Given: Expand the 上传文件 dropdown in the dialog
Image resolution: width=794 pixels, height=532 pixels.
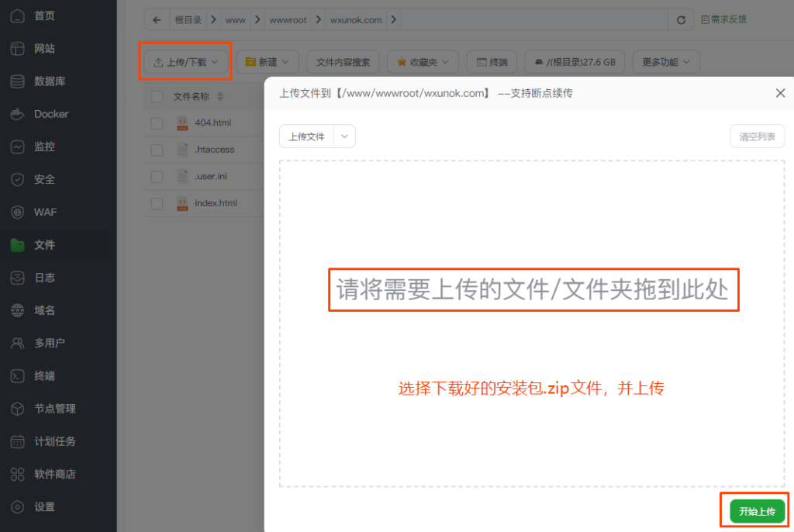Looking at the screenshot, I should point(344,136).
